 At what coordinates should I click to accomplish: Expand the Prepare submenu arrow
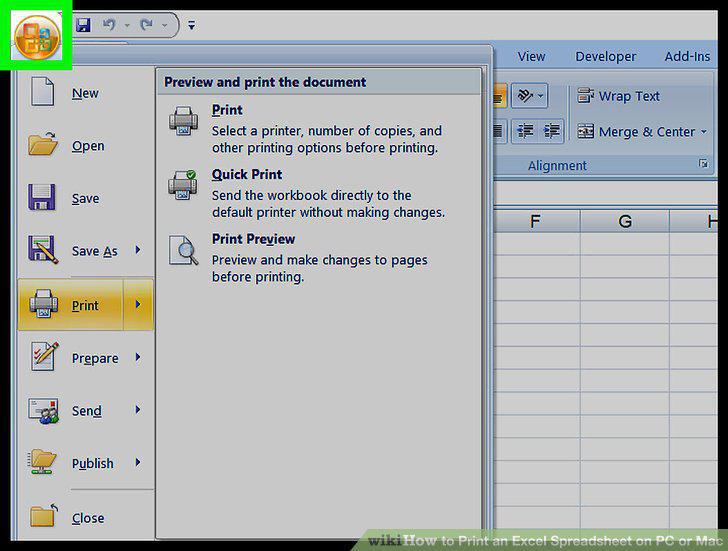pos(138,357)
